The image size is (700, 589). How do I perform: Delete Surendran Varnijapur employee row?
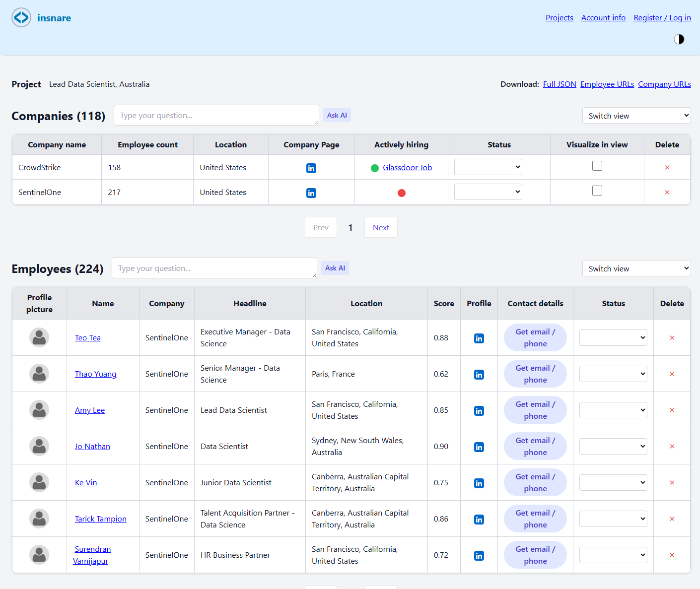672,555
